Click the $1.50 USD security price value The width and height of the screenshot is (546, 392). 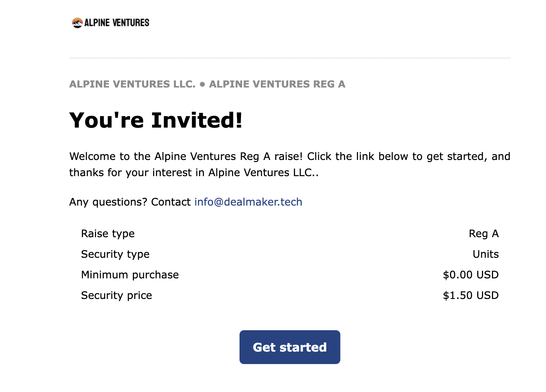click(471, 295)
